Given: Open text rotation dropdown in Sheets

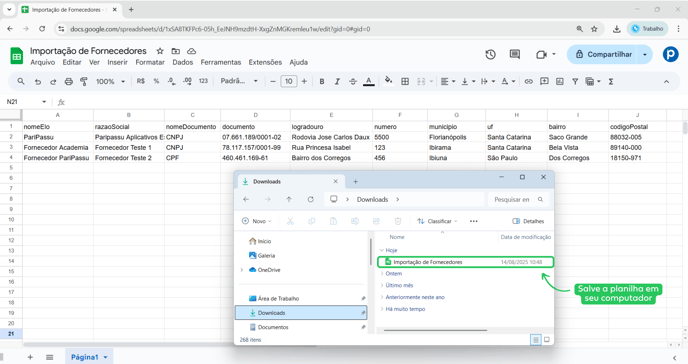Looking at the screenshot, I should pos(508,82).
